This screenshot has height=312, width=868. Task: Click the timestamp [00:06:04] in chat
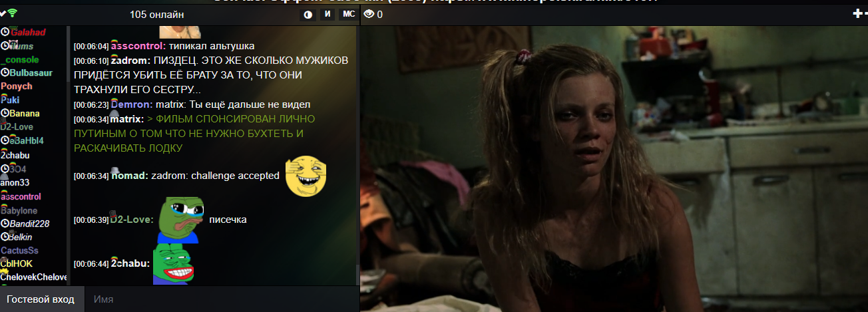click(91, 47)
